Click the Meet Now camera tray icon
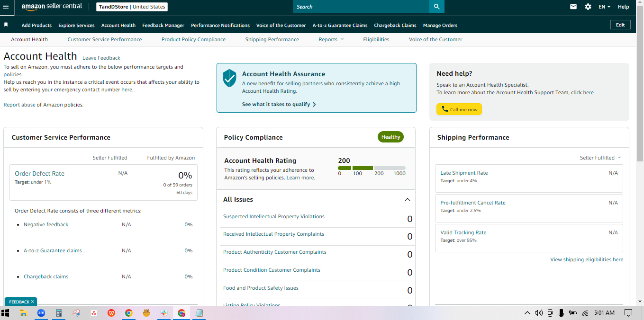Viewport: 644px width, 320px height. [x=550, y=313]
